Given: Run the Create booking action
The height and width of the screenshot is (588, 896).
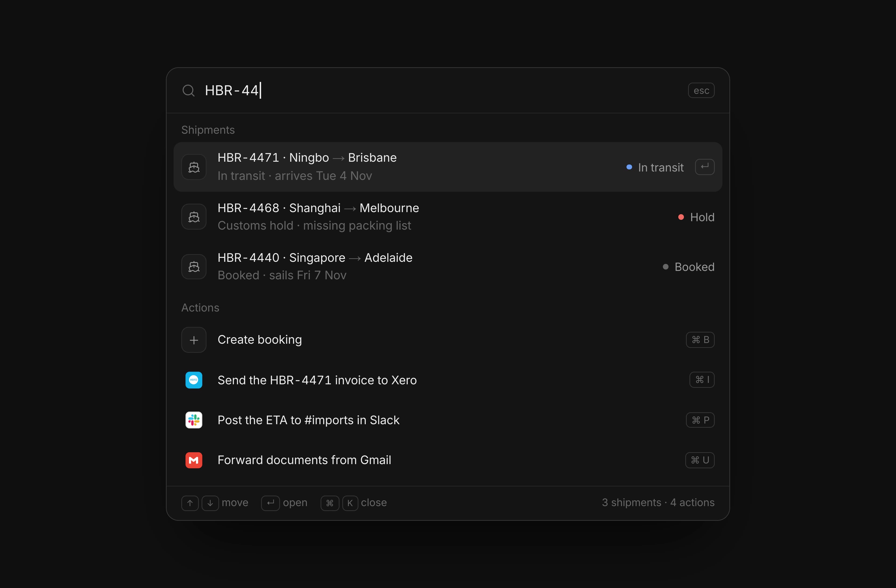Looking at the screenshot, I should 448,340.
